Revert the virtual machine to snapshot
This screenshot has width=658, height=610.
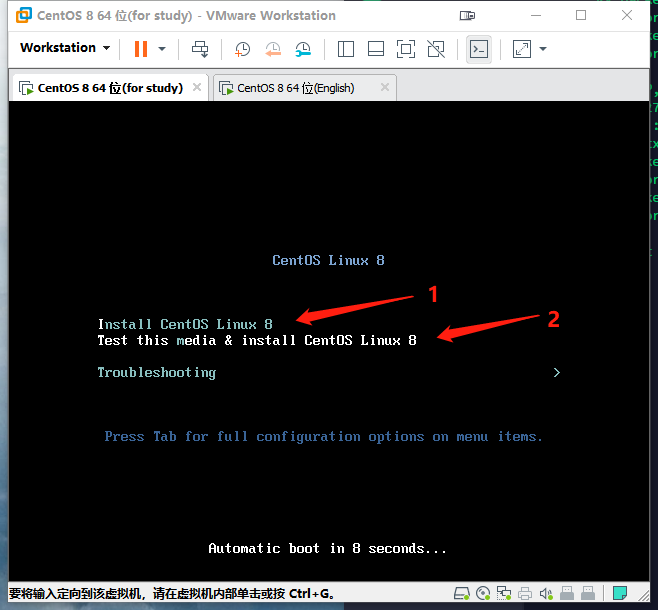click(273, 49)
